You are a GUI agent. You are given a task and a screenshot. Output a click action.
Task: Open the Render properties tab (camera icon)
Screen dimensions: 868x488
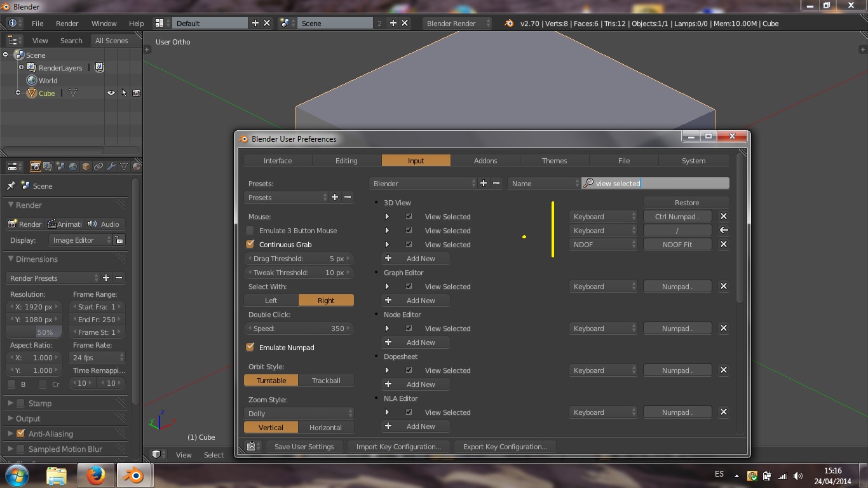(x=36, y=166)
